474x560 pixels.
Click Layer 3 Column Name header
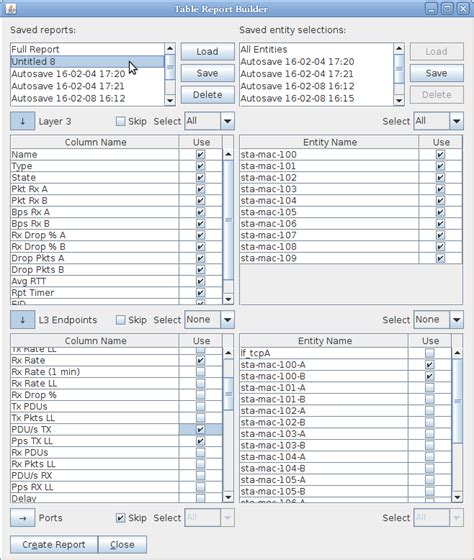pos(95,142)
